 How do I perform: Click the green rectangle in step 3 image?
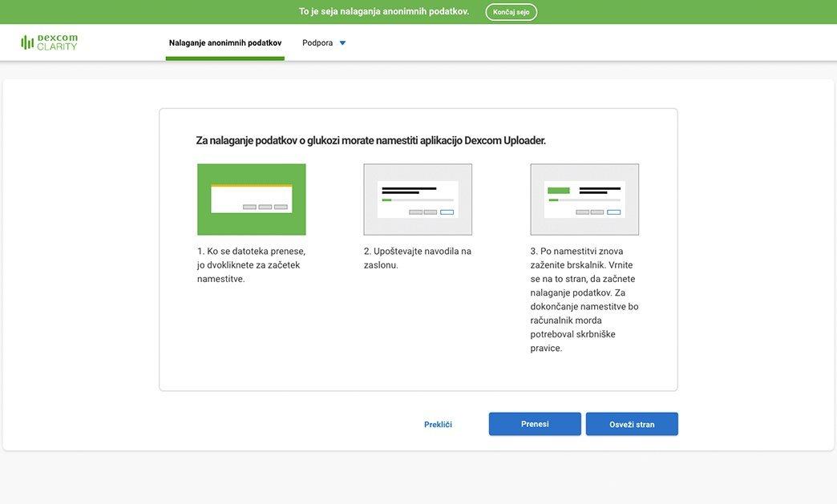pyautogui.click(x=558, y=191)
